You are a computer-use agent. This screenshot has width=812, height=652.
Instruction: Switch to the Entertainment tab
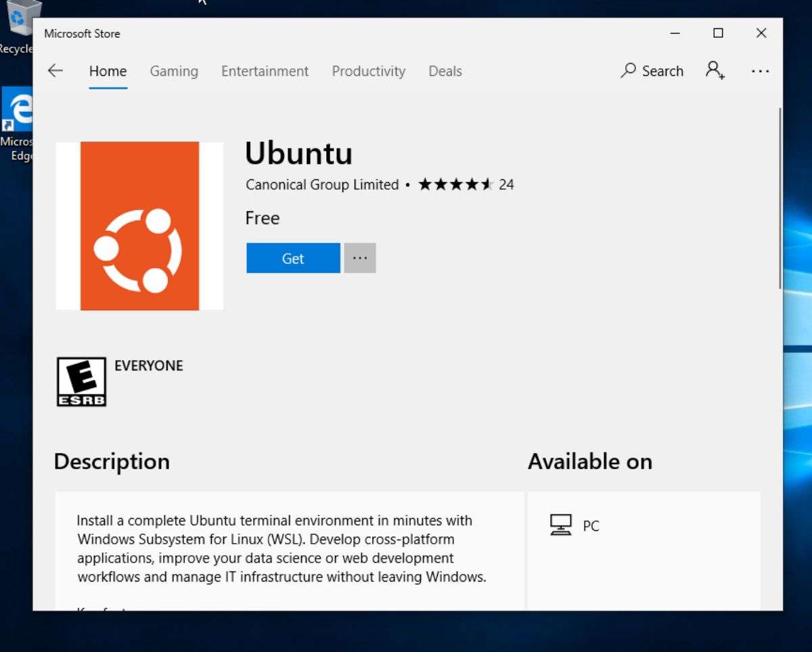click(265, 71)
